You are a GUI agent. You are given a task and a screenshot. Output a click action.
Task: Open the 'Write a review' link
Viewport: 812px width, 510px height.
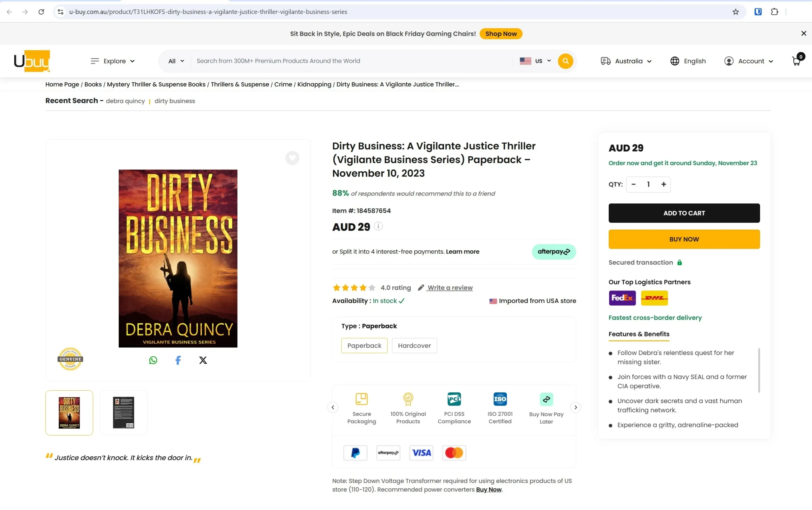pos(450,288)
